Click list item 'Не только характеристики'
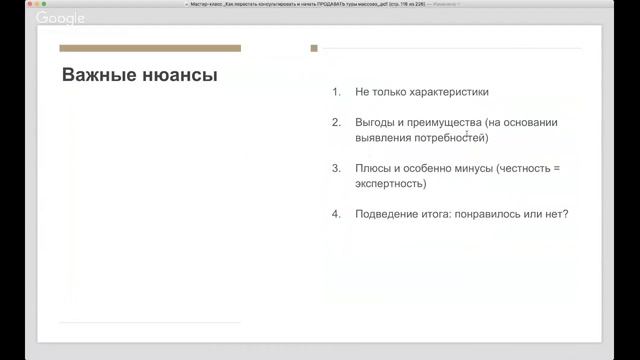The width and height of the screenshot is (640, 360). pos(422,92)
